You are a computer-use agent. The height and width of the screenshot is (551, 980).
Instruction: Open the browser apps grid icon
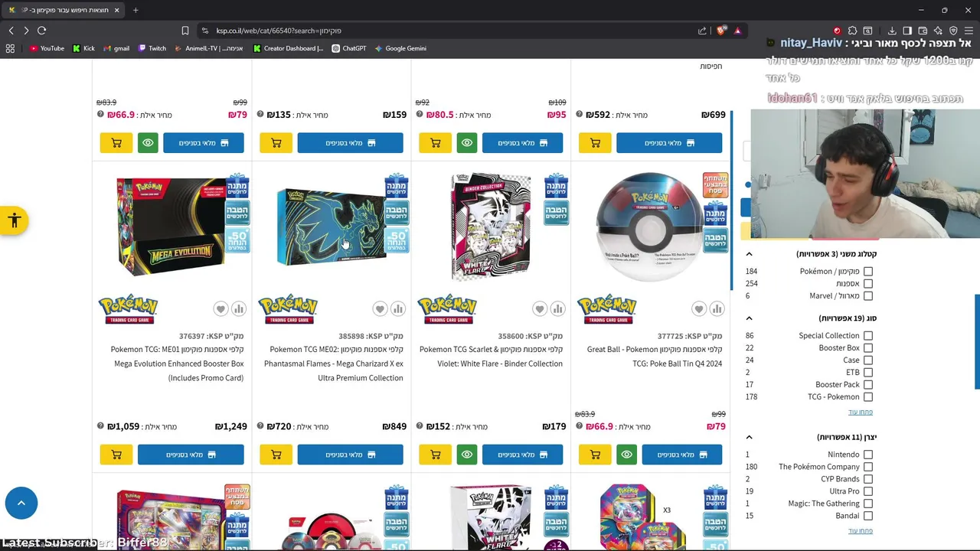pyautogui.click(x=10, y=48)
